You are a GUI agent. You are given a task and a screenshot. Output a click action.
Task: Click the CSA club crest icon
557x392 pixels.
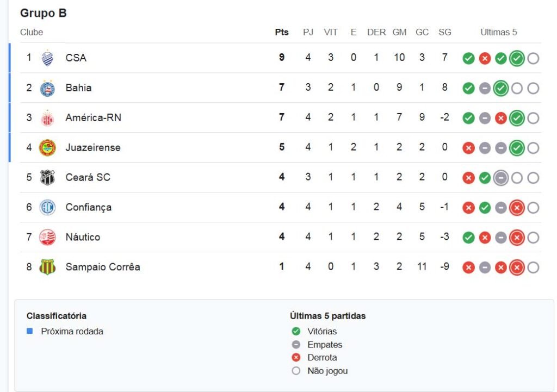[x=47, y=58]
